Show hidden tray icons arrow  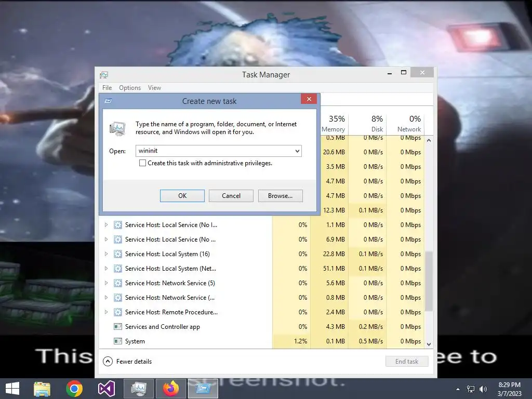[458, 389]
